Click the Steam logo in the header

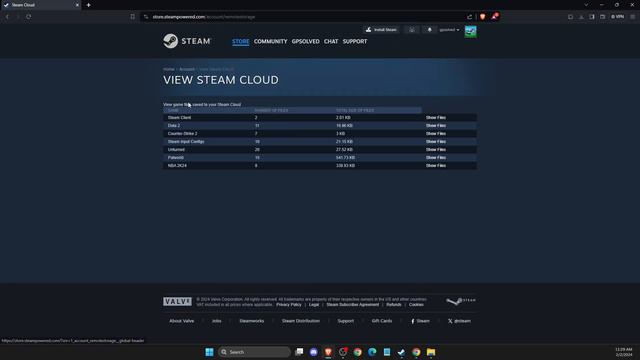tap(187, 41)
